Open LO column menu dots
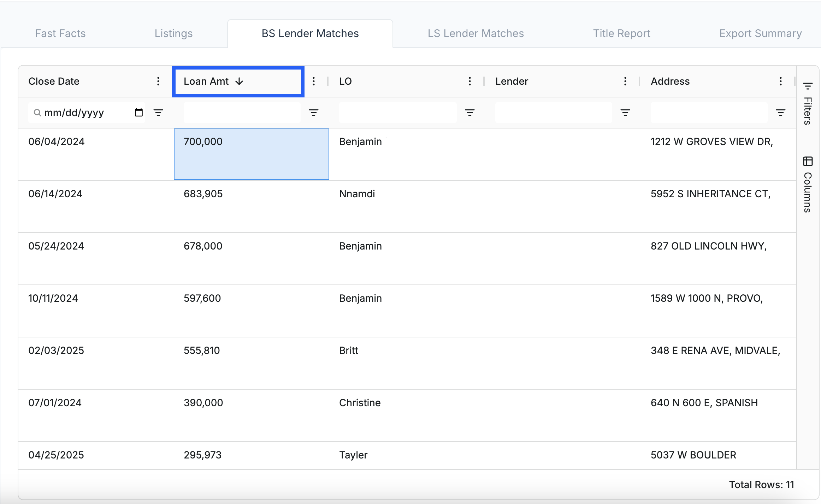821x504 pixels. 469,82
